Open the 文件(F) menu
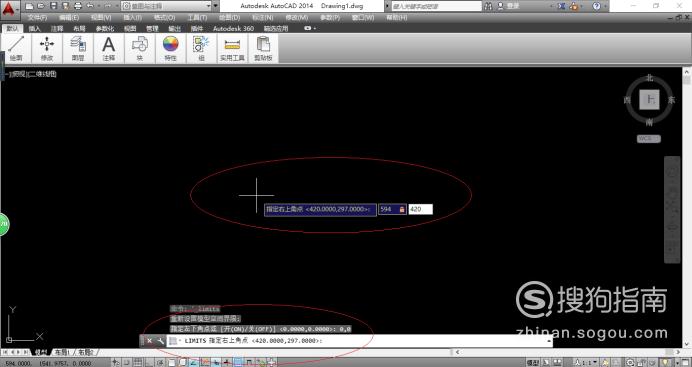692x367 pixels. [x=37, y=18]
